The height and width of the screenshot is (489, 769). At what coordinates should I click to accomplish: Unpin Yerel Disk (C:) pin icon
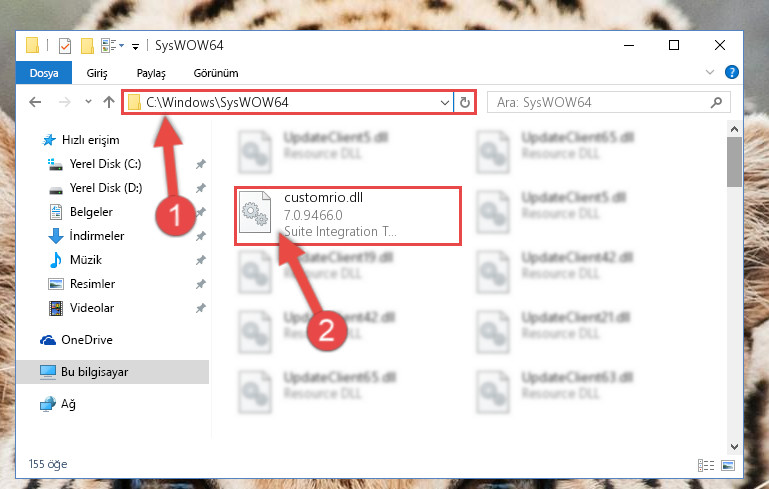201,164
